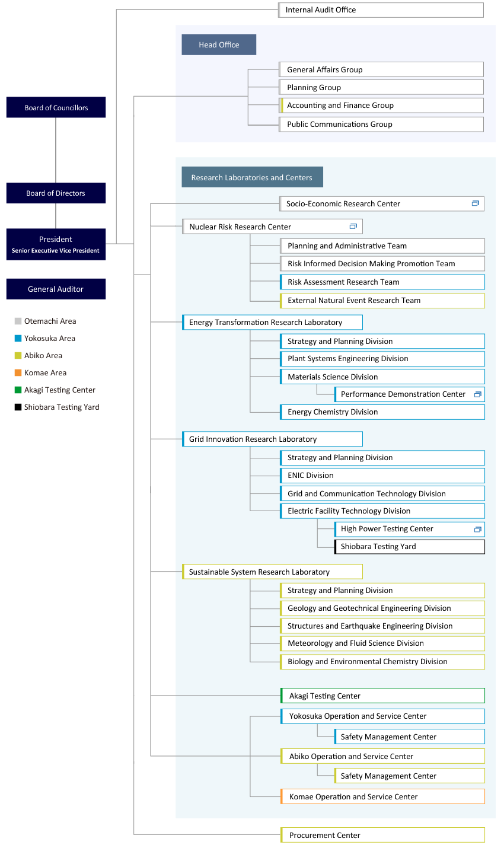
Task: Open the Energy Transformation Research Laboratory box
Action: click(272, 322)
